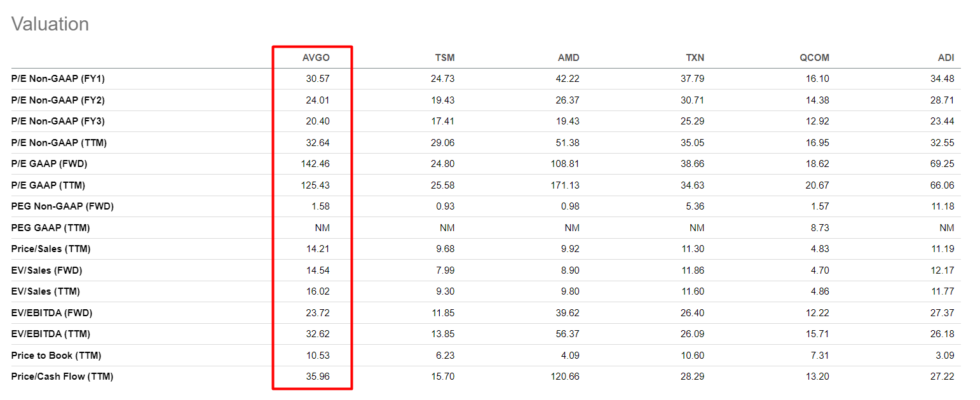
Task: Select AMD's P/E GAAP (TTM) value 171.13
Action: click(x=565, y=185)
